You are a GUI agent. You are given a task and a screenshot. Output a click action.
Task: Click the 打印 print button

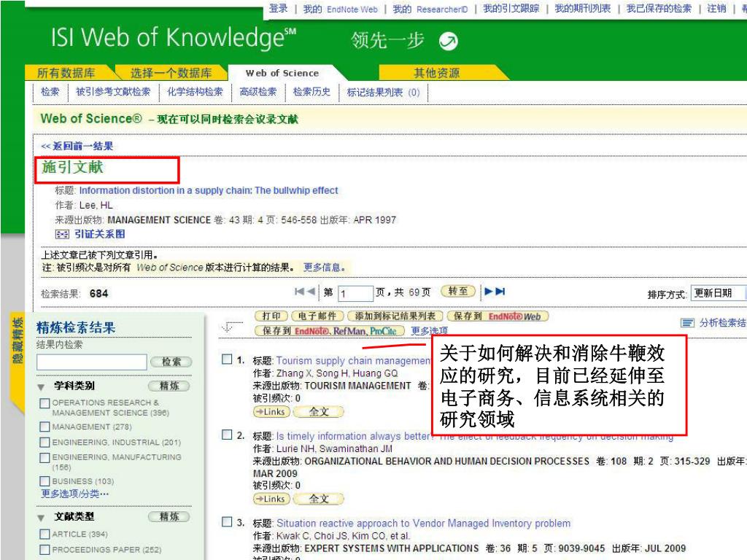click(x=271, y=316)
